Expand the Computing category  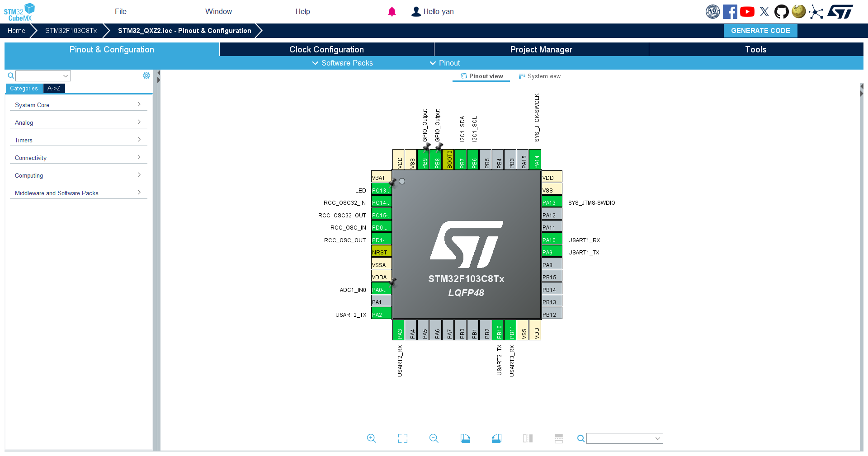pyautogui.click(x=79, y=175)
